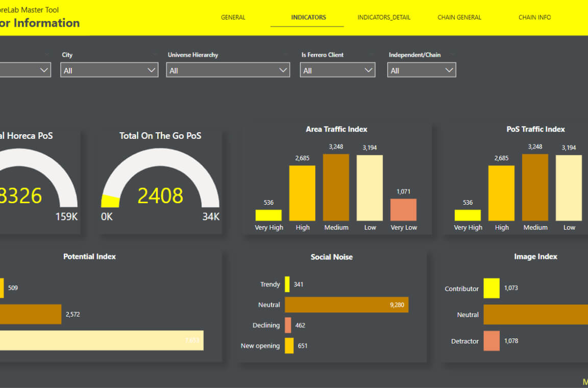
Task: Click the High bar in PoS Traffic Index
Action: click(501, 193)
